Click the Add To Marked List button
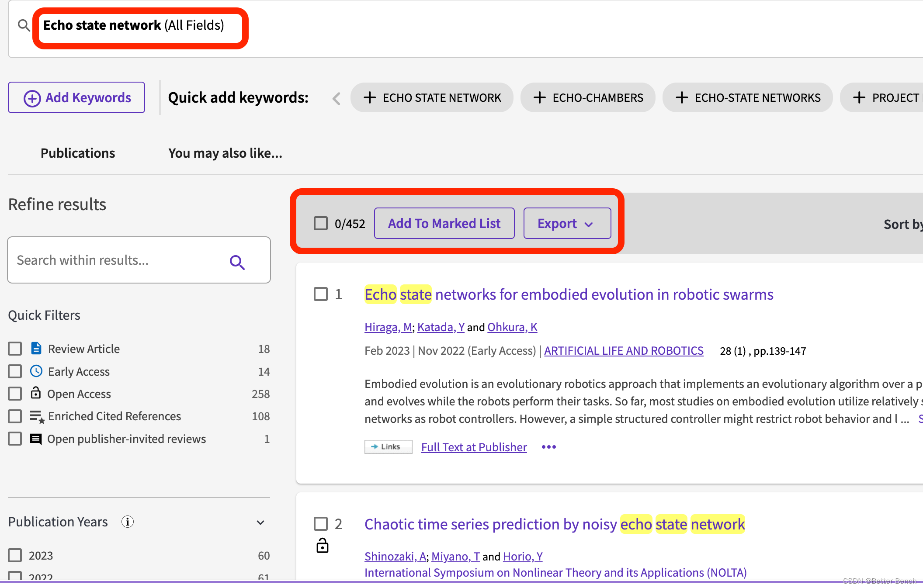Screen dimensions: 923x588 pos(444,223)
